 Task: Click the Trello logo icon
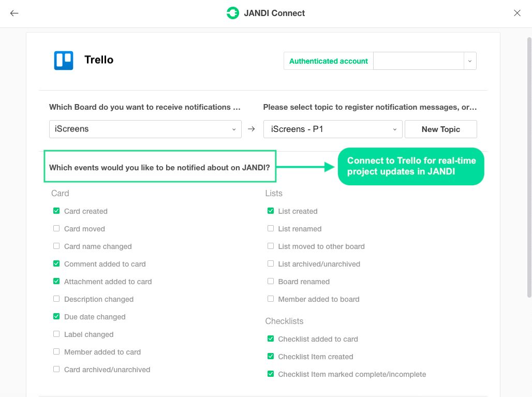click(x=64, y=61)
